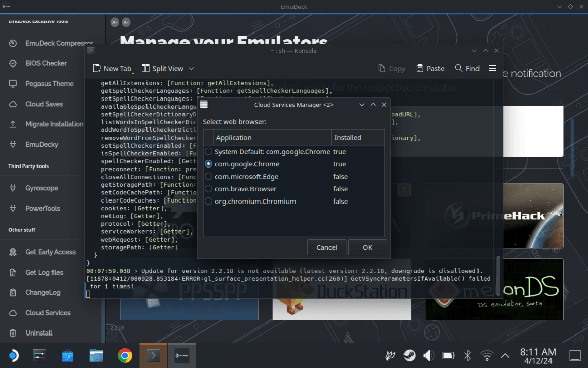This screenshot has height=368, width=588.
Task: Expand hidden system tray icons
Action: pos(505,355)
